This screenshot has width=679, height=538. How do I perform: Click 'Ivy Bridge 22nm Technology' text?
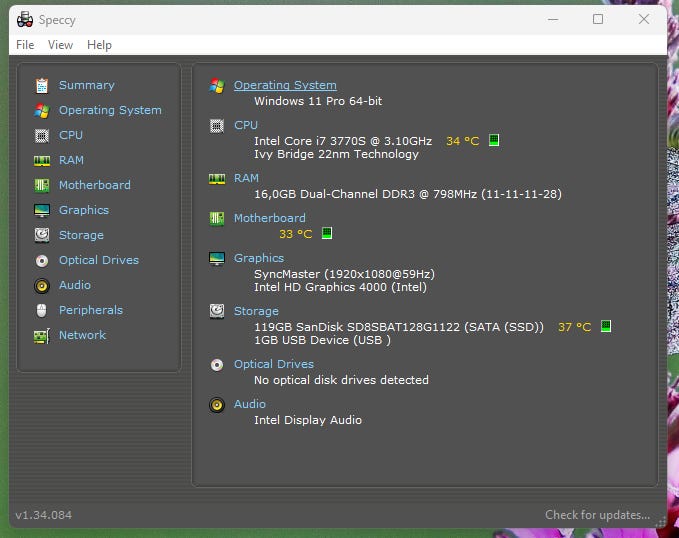[336, 154]
